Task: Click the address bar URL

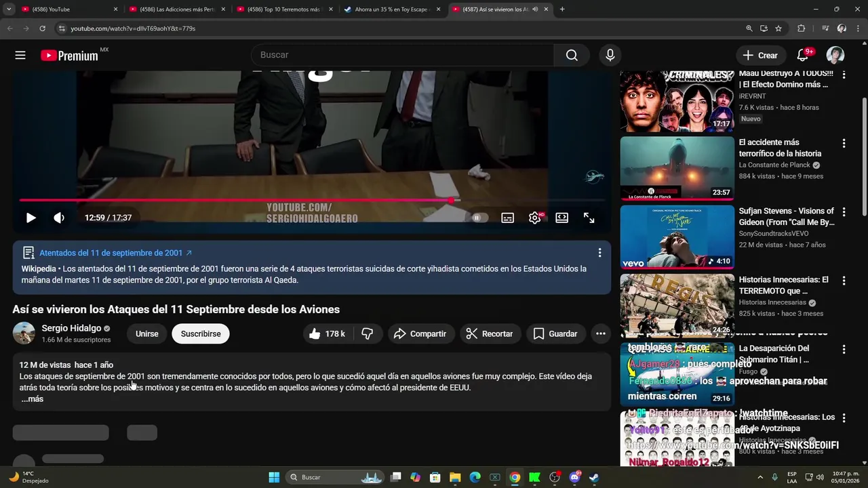Action: pyautogui.click(x=133, y=28)
